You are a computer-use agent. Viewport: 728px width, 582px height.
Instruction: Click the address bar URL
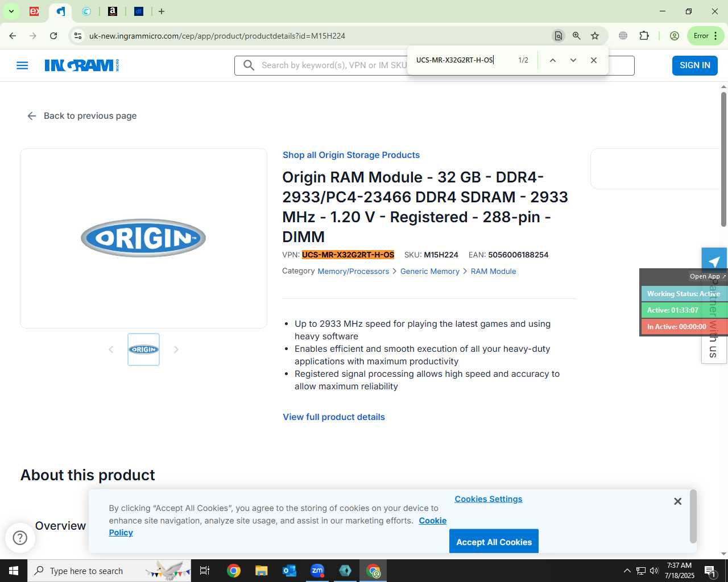pos(217,36)
